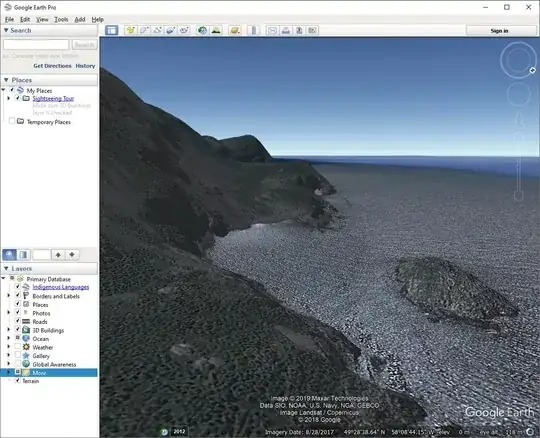Expand the 3D Buildings layer tree
This screenshot has width=540, height=438.
tap(9, 330)
